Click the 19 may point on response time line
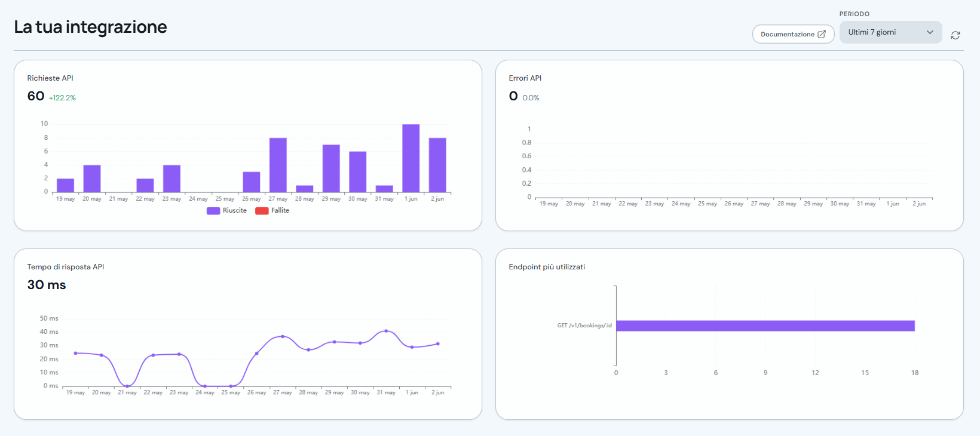 click(x=75, y=353)
